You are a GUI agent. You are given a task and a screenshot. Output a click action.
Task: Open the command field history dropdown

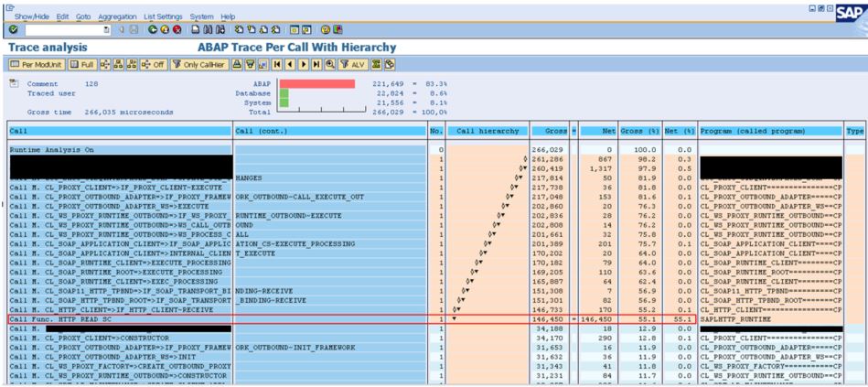pos(107,30)
